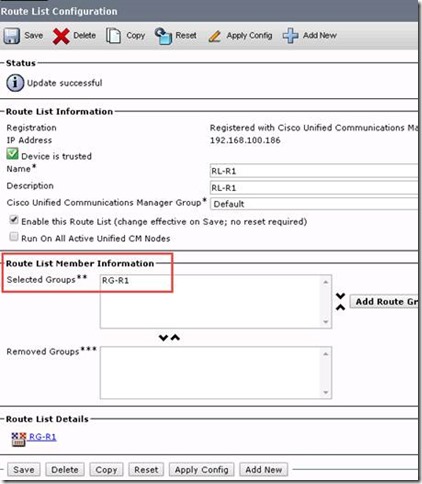
Task: Click the Add New label in top toolbar
Action: tap(320, 35)
